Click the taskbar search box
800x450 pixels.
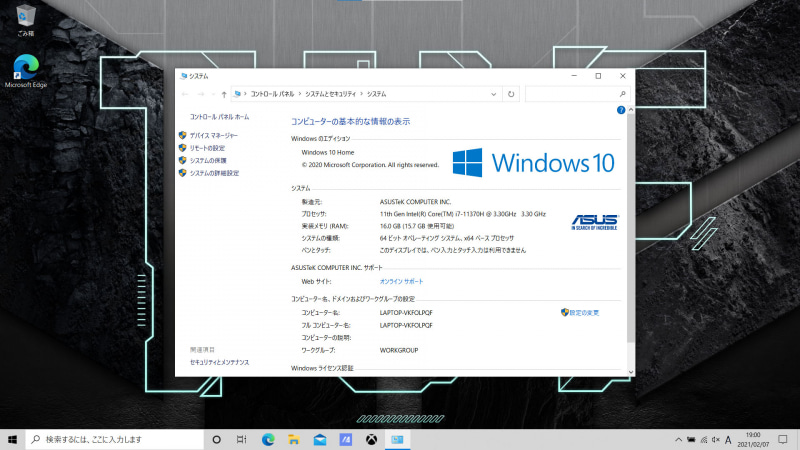click(114, 439)
